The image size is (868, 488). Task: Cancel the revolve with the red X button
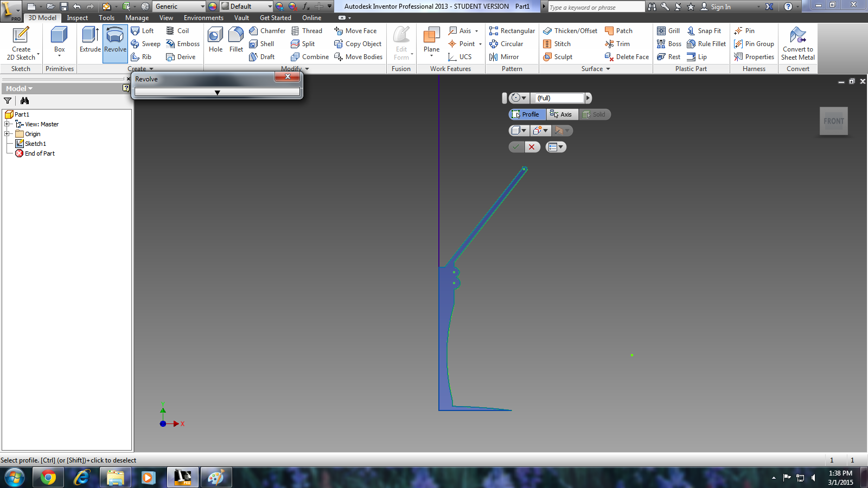click(x=532, y=147)
